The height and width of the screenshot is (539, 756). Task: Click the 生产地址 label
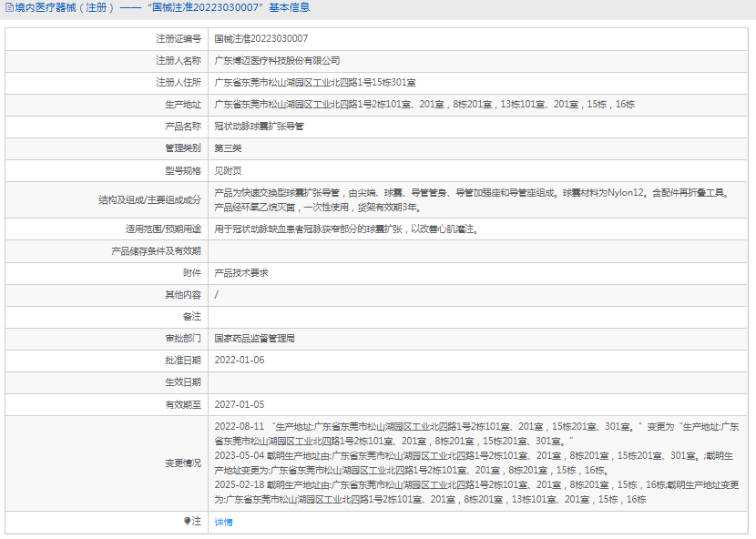183,104
